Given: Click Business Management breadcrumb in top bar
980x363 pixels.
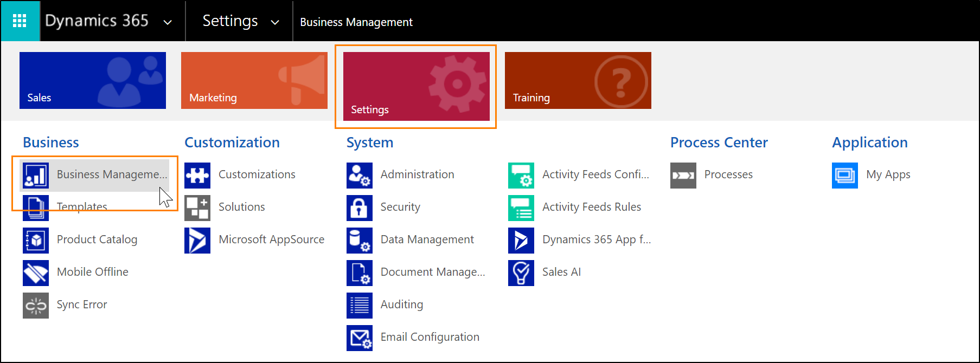Looking at the screenshot, I should [x=356, y=22].
